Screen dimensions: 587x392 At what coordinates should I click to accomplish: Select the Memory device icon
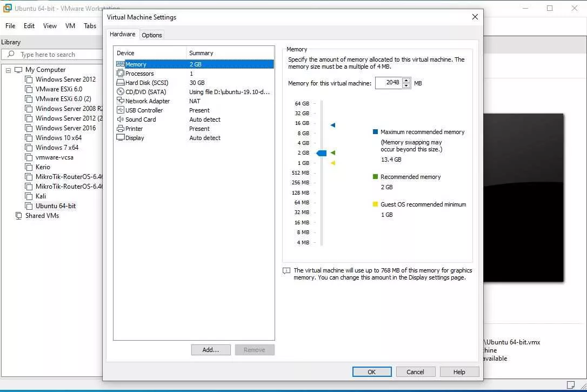coord(120,64)
